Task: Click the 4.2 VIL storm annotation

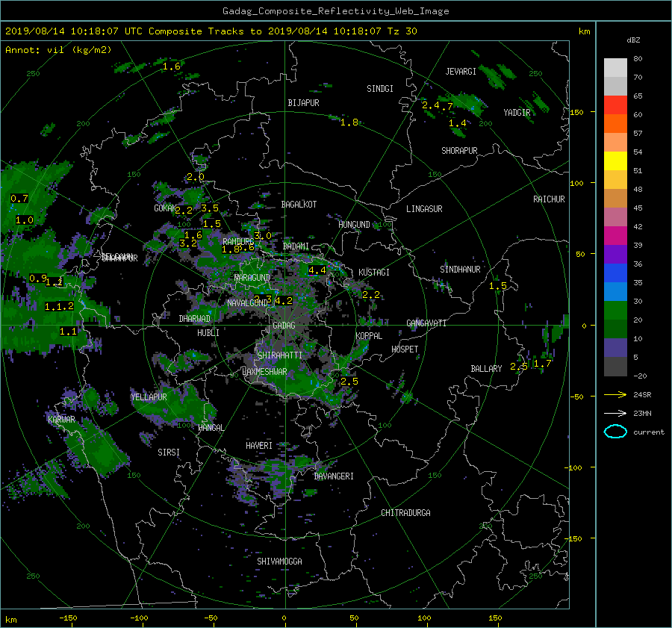Action: click(x=283, y=300)
